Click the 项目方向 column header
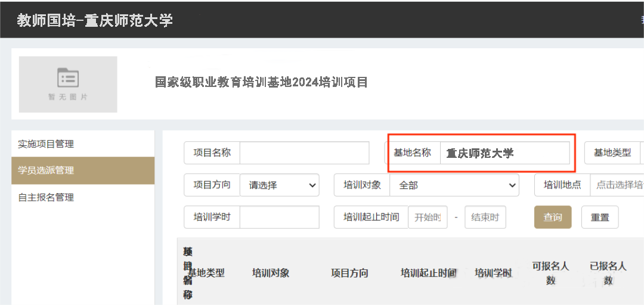 tap(349, 273)
